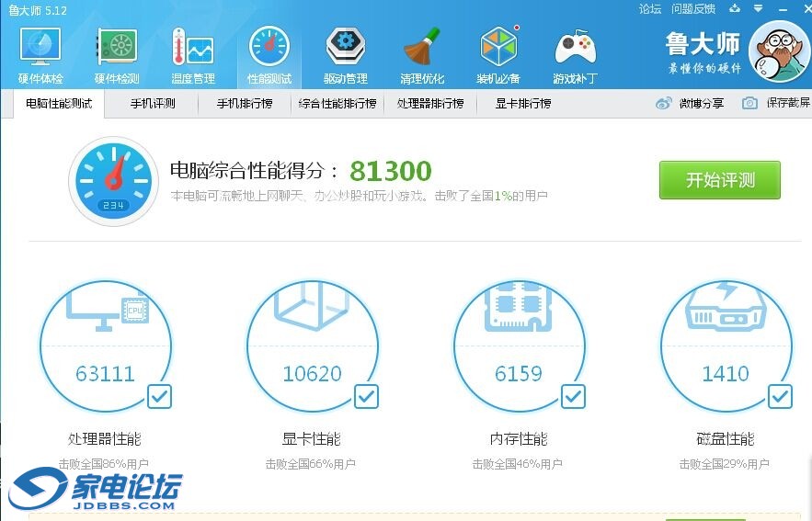The width and height of the screenshot is (812, 521).
Task: Open 装机必备 essential software cube icon
Action: [x=498, y=47]
